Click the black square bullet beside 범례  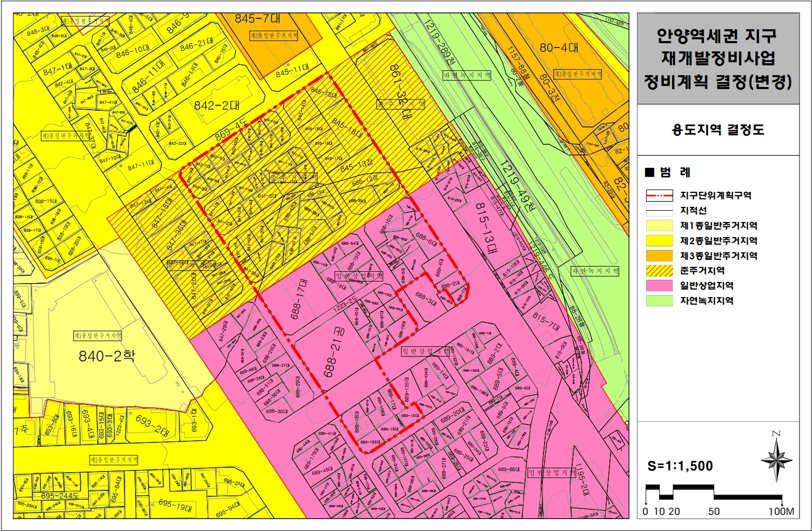pyautogui.click(x=649, y=173)
